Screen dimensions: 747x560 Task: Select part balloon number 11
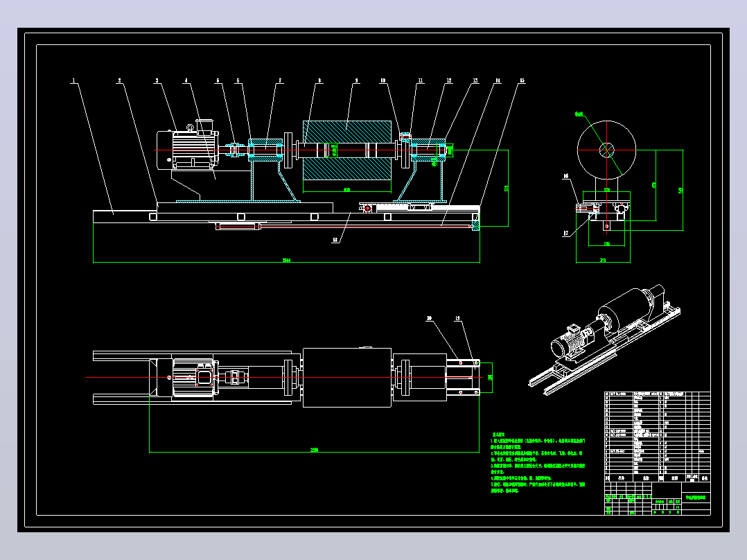click(420, 80)
